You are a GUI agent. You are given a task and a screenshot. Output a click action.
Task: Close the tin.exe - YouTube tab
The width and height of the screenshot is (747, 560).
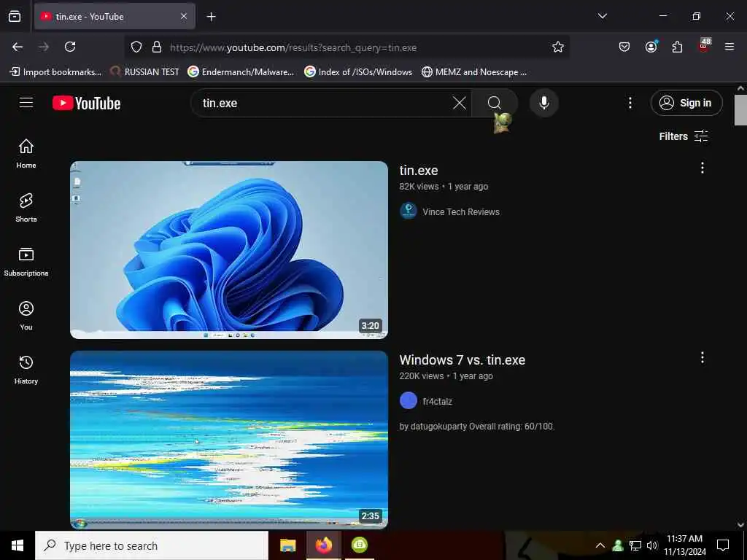pos(184,17)
